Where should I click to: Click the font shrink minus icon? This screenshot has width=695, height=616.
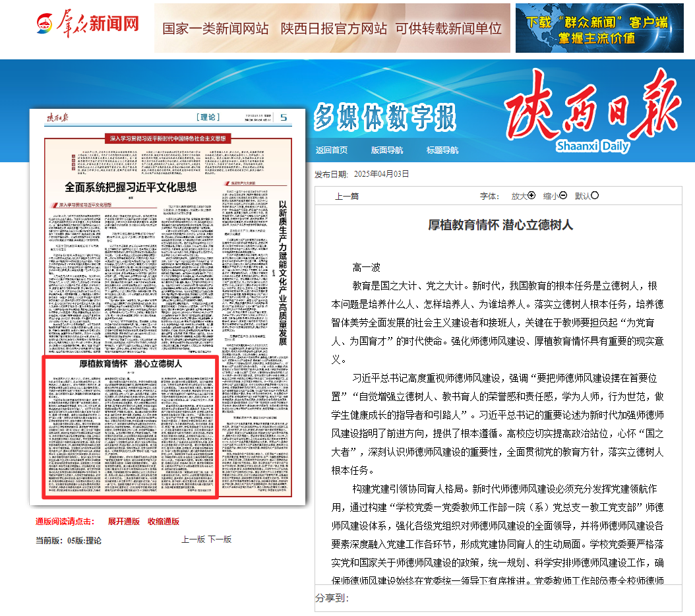(x=563, y=195)
